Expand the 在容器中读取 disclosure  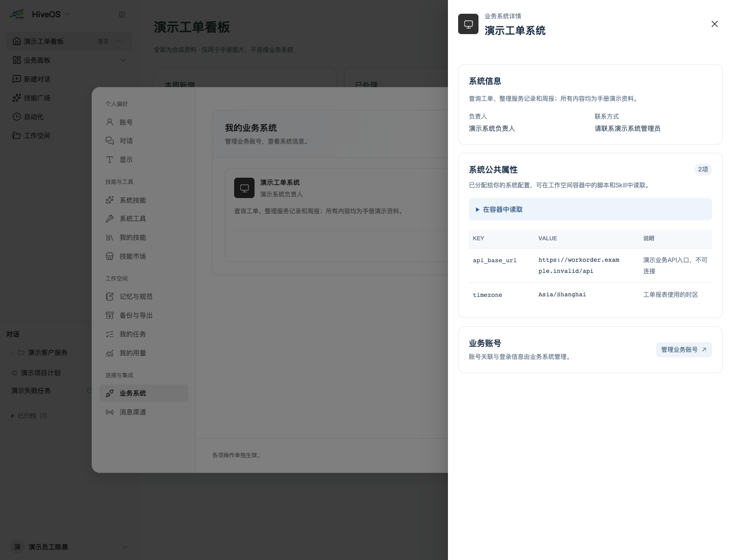click(590, 209)
